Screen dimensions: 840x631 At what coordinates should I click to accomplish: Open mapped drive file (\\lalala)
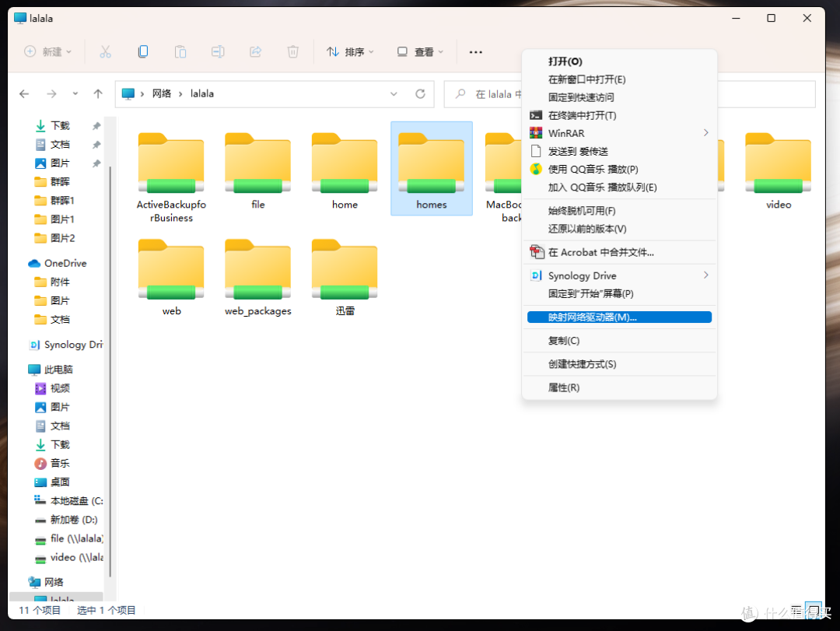coord(68,538)
